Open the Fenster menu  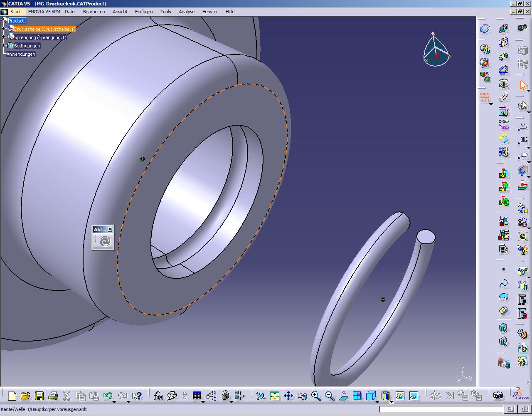coord(210,12)
